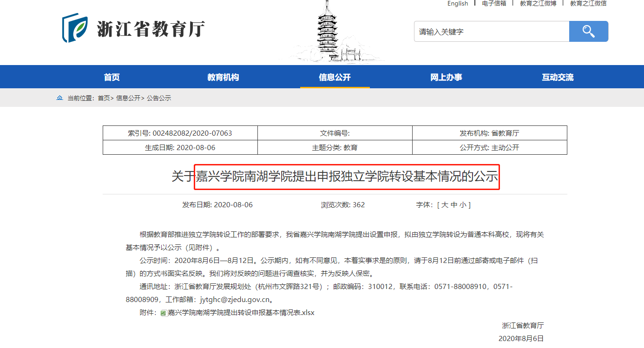The height and width of the screenshot is (348, 644).
Task: Click the home icon in breadcrumb
Action: point(59,98)
